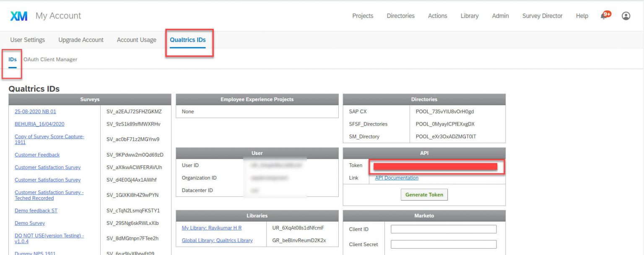Open the Admin menu

click(x=500, y=15)
